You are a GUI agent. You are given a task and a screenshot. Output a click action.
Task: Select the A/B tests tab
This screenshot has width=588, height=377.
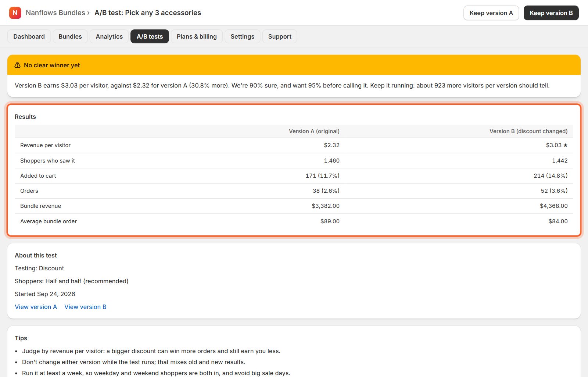coord(150,36)
